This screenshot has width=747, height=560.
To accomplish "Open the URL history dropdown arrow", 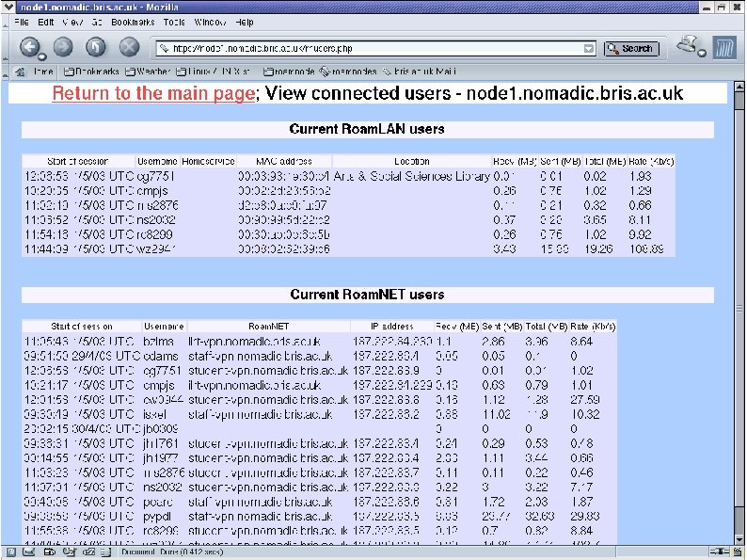I will pos(589,49).
